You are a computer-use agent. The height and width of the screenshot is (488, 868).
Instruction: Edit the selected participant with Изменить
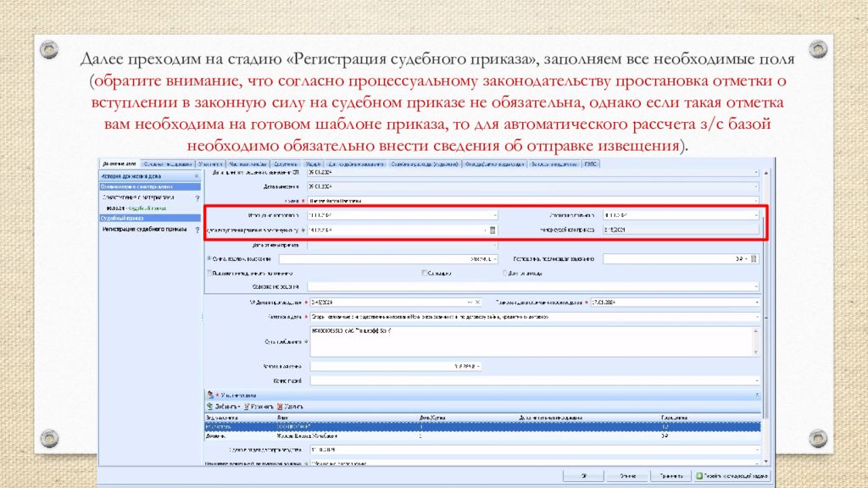pyautogui.click(x=259, y=407)
